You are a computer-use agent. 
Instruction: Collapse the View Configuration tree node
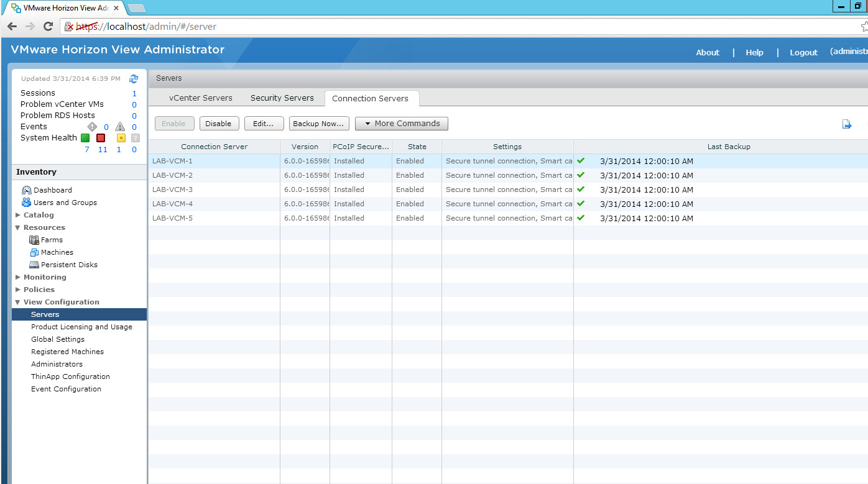pyautogui.click(x=18, y=302)
